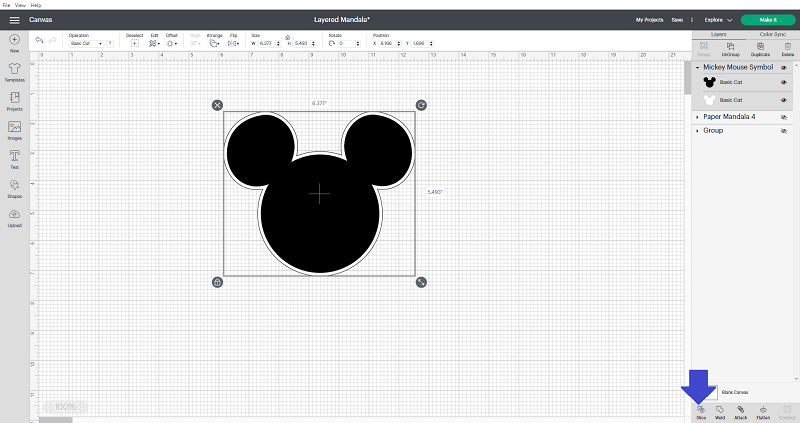Zoom out using the minus button
The height and width of the screenshot is (423, 800).
[48, 407]
